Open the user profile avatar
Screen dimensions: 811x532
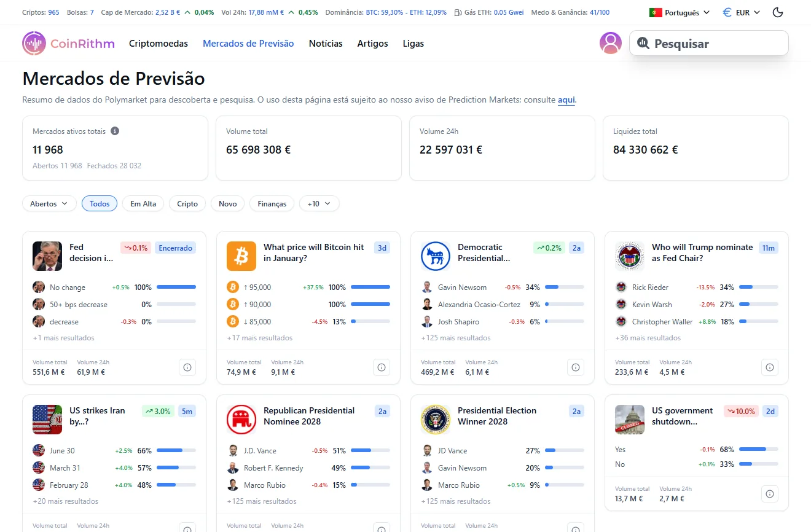click(610, 43)
